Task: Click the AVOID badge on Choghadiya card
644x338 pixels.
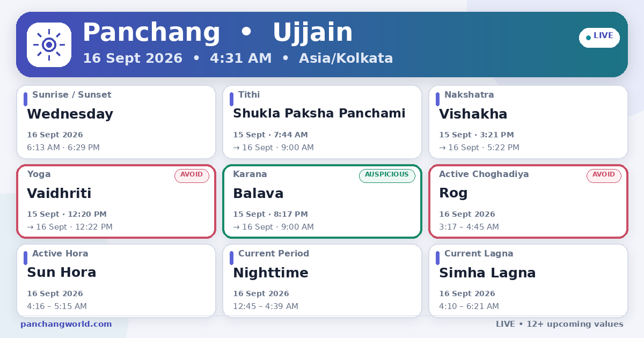Action: tap(604, 175)
